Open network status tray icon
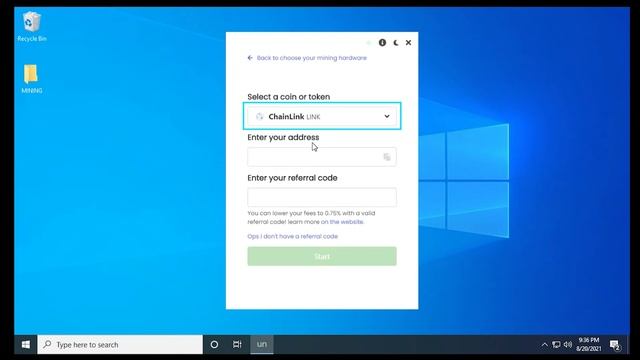This screenshot has height=360, width=640. click(556, 345)
